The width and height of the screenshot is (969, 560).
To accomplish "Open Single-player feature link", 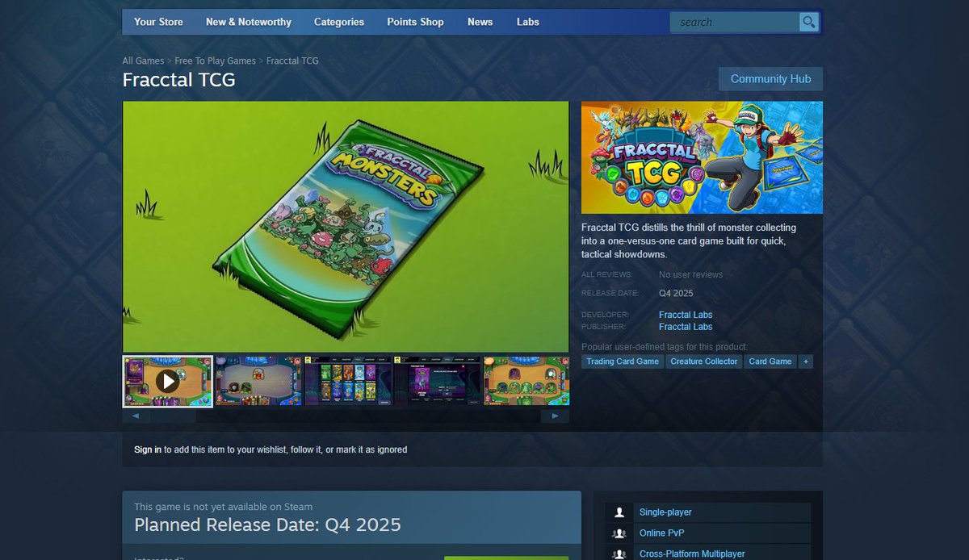I will 665,512.
